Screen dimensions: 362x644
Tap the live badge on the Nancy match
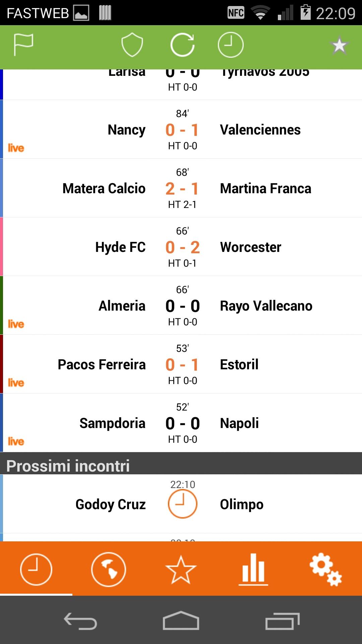click(x=16, y=148)
